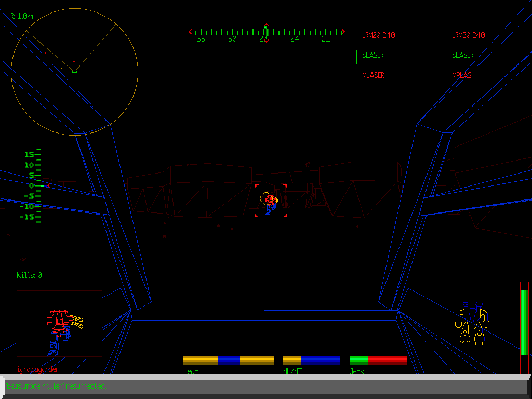This screenshot has width=532, height=399.
Task: Select the right LRM20 240 weapon
Action: (468, 35)
